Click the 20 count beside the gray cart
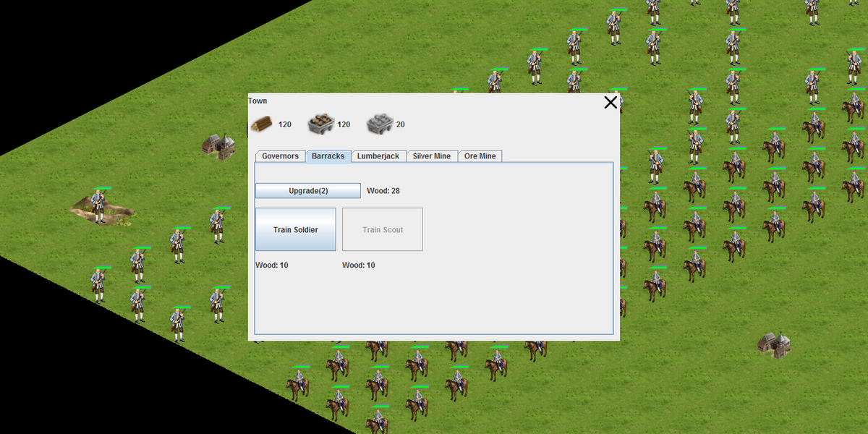 400,124
